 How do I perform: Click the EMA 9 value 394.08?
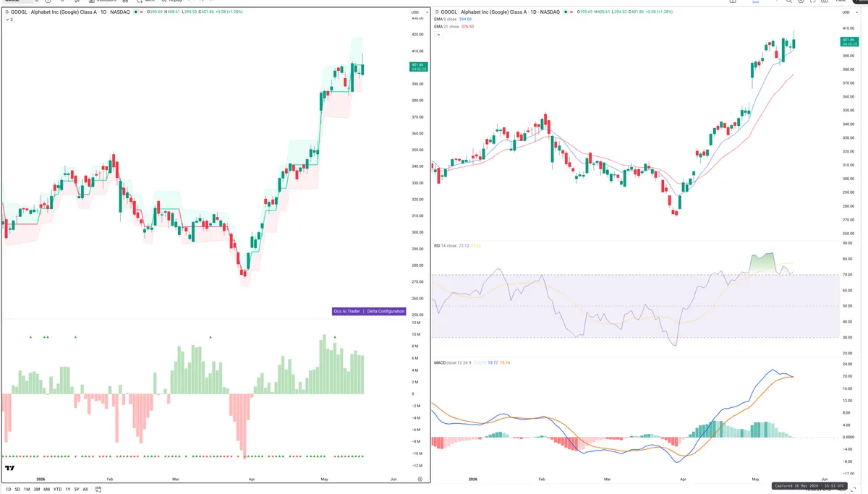click(467, 20)
